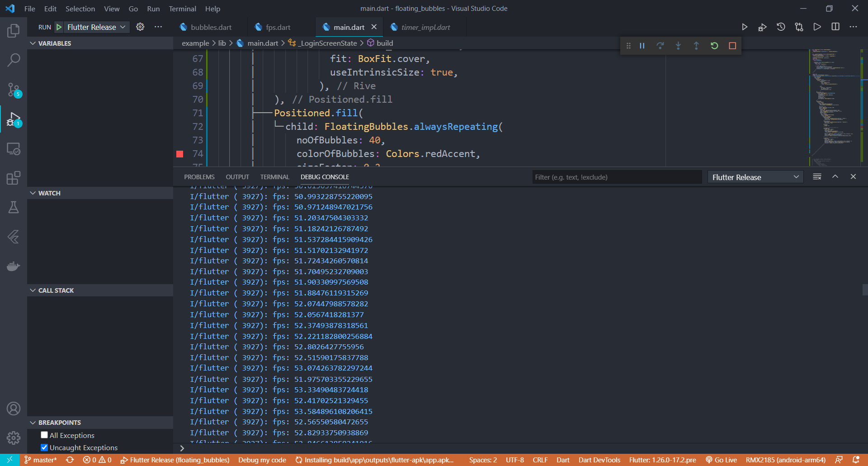Hot restart with the green Restart icon
Viewport: 868px width, 466px height.
714,46
